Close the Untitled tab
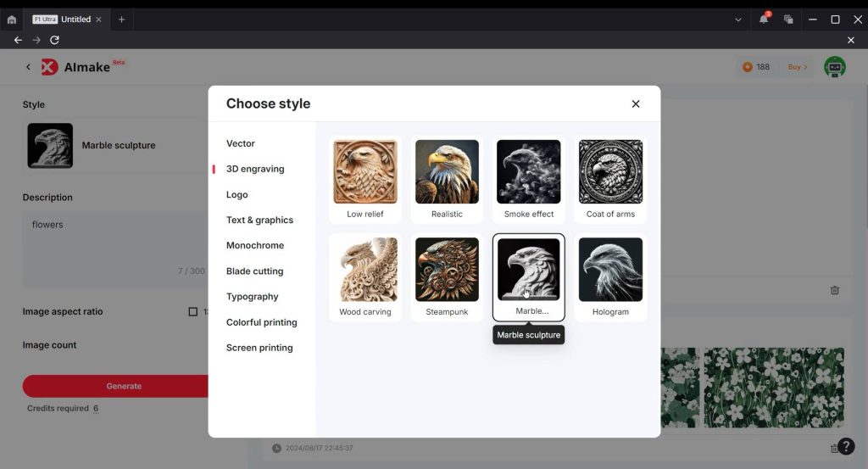The width and height of the screenshot is (868, 469). 98,20
